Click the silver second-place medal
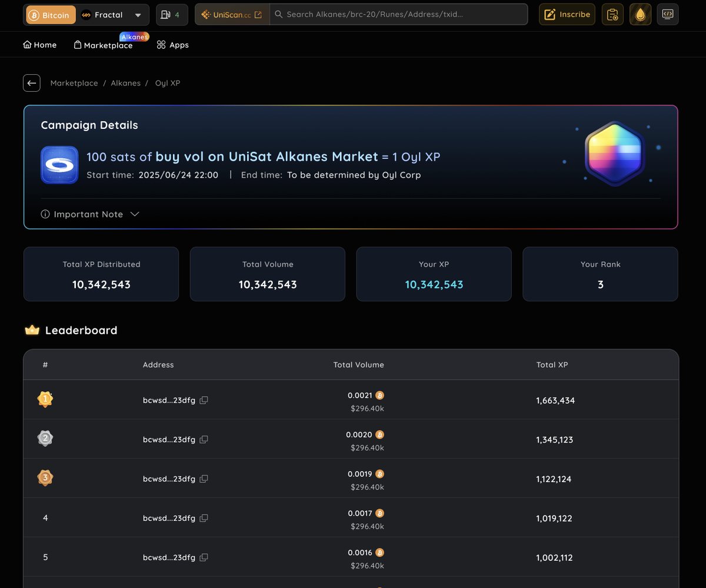 click(45, 438)
